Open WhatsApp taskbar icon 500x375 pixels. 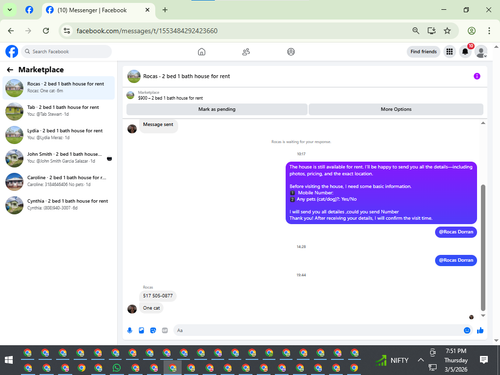point(117,368)
